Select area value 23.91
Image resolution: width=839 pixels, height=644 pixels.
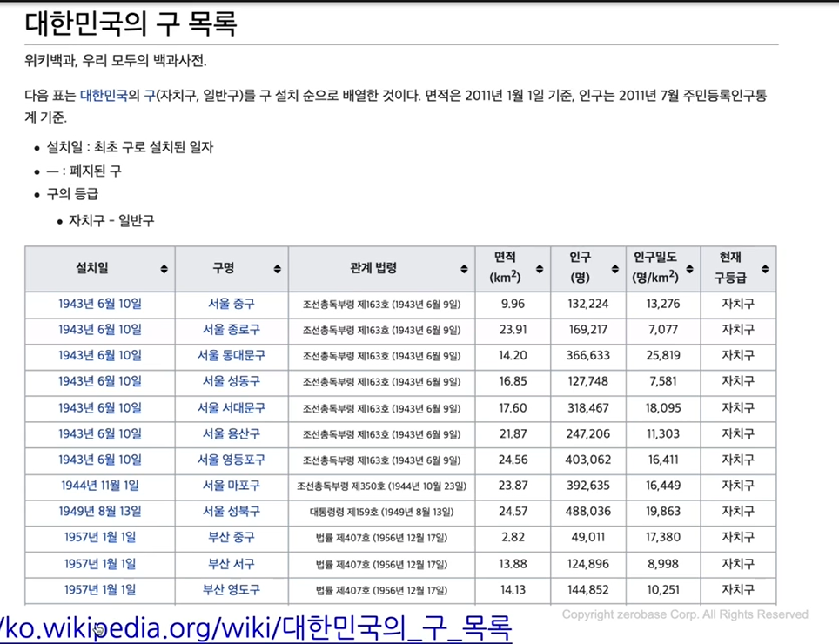[x=513, y=330]
